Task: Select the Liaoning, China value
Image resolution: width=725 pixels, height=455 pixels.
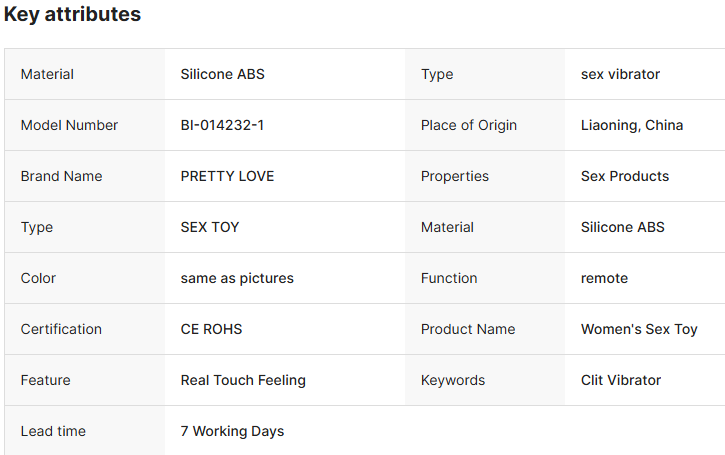Action: tap(632, 125)
